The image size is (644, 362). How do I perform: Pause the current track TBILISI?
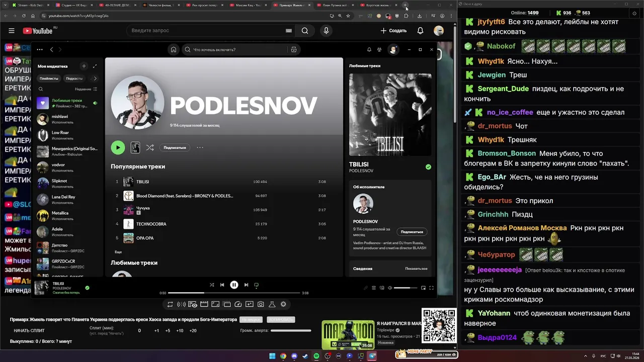point(234,285)
